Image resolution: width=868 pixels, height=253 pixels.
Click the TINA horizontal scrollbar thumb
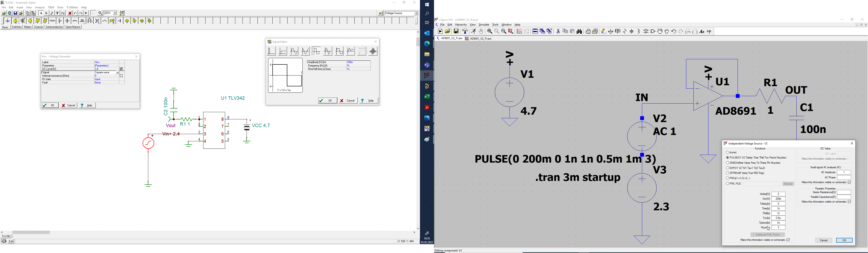point(31,232)
